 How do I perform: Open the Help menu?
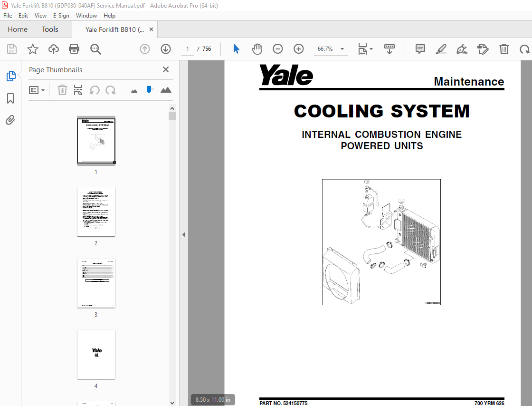(109, 16)
